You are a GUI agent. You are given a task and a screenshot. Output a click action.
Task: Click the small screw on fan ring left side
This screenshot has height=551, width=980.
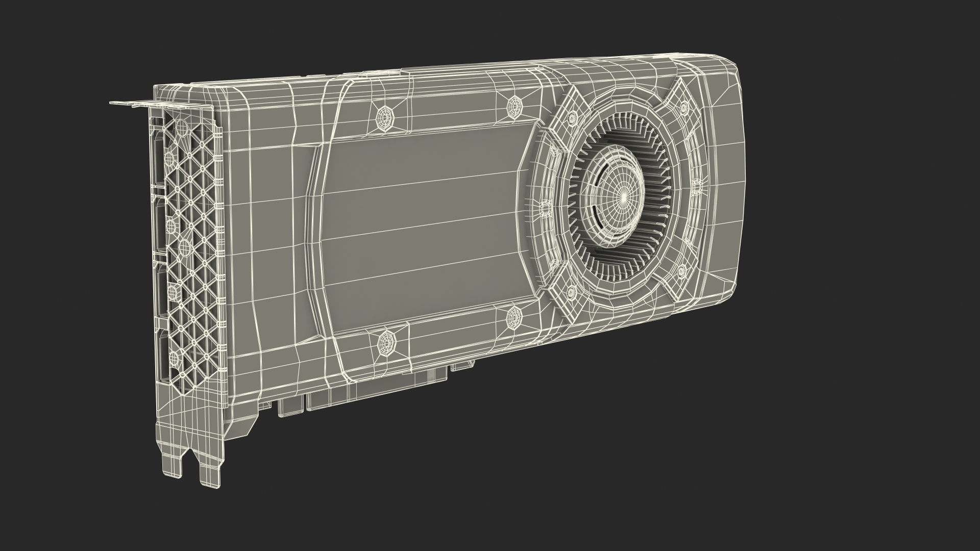click(545, 208)
